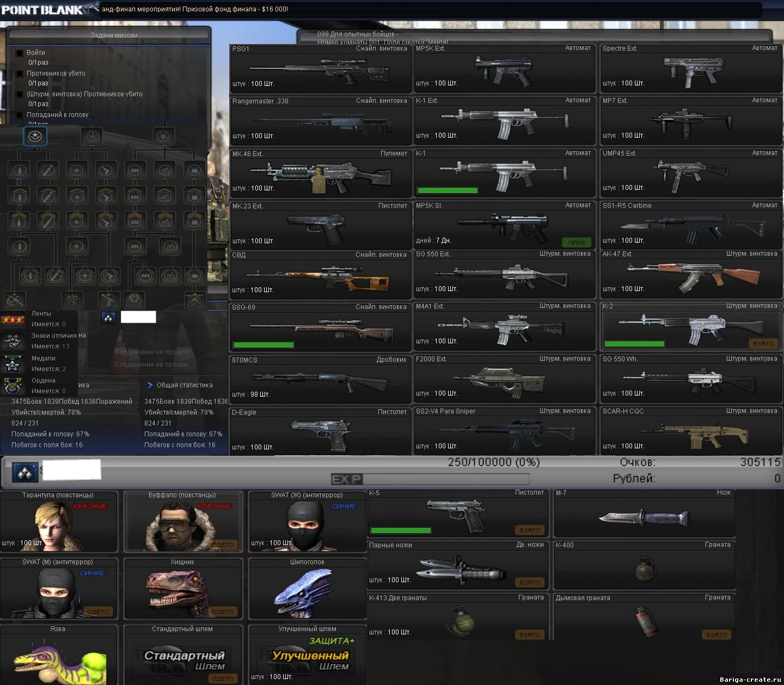
Task: Click the 'Rangemaster .338' weapon name
Action: pyautogui.click(x=260, y=101)
